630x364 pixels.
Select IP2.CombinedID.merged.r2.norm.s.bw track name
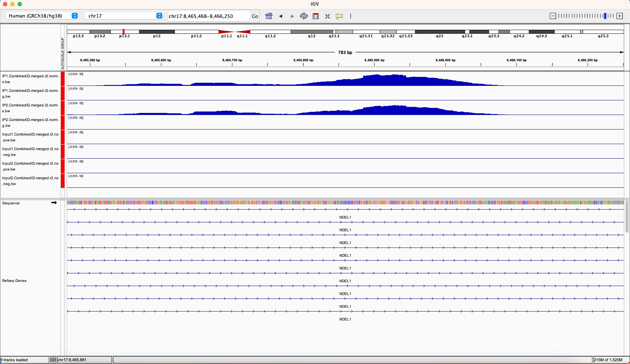[30, 108]
